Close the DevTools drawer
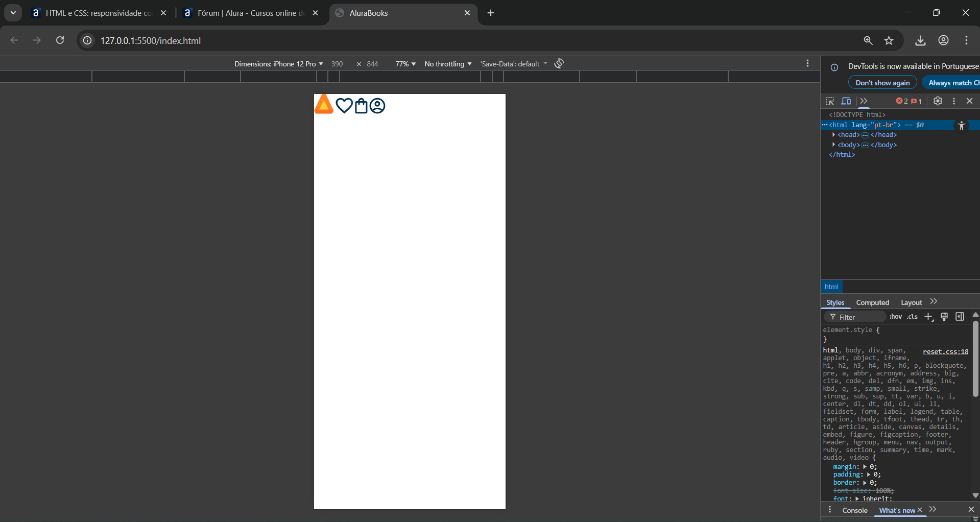Screen dimensions: 980x522 coord(971,509)
